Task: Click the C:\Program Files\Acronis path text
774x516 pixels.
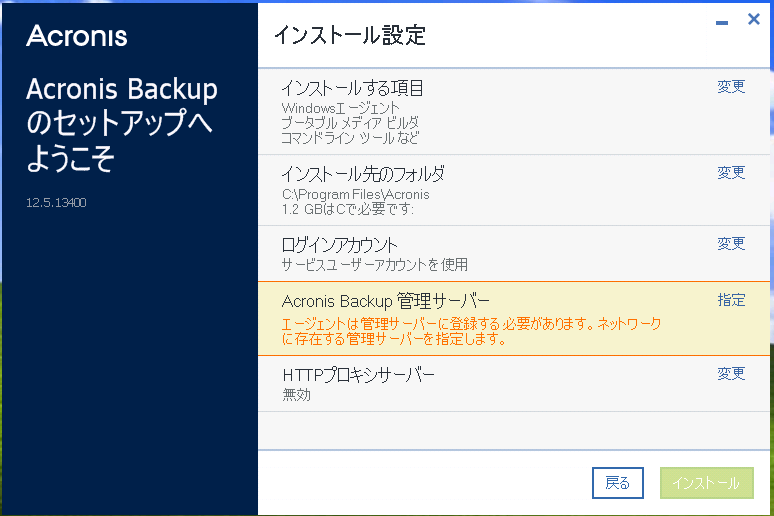Action: [x=355, y=195]
